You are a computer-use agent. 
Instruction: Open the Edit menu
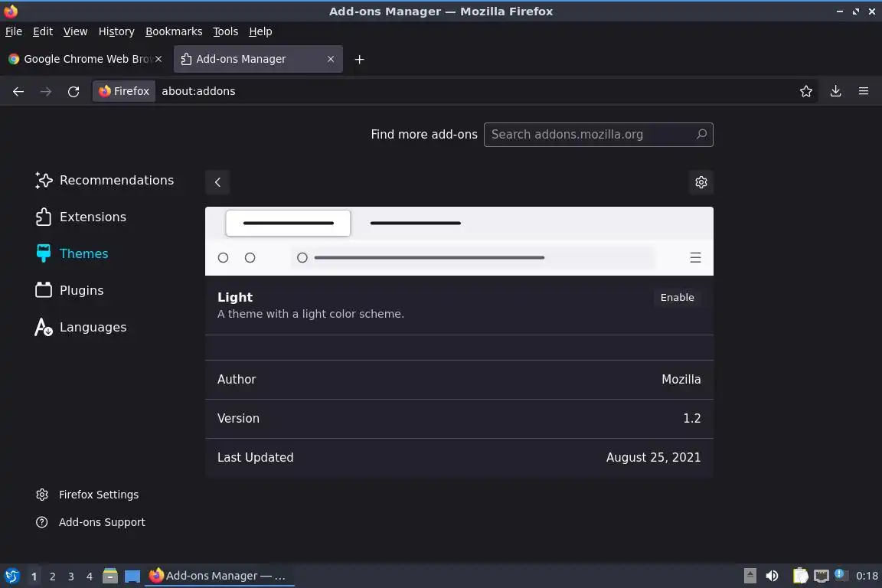pos(43,31)
